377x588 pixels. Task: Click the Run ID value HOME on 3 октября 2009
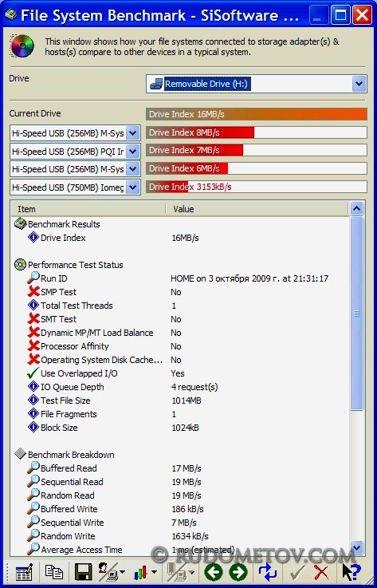(249, 278)
